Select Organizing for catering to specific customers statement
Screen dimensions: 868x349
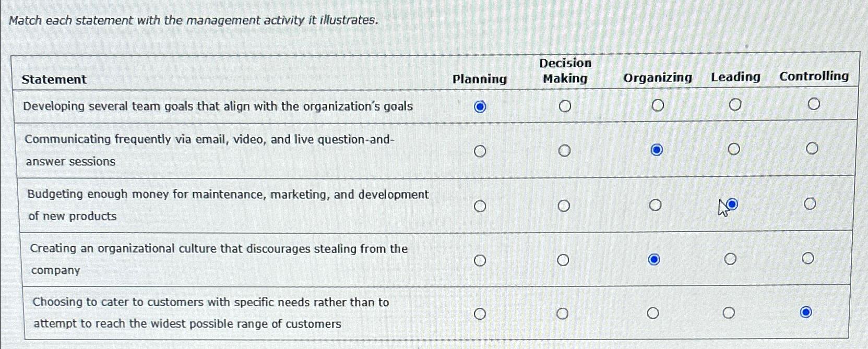coord(652,312)
